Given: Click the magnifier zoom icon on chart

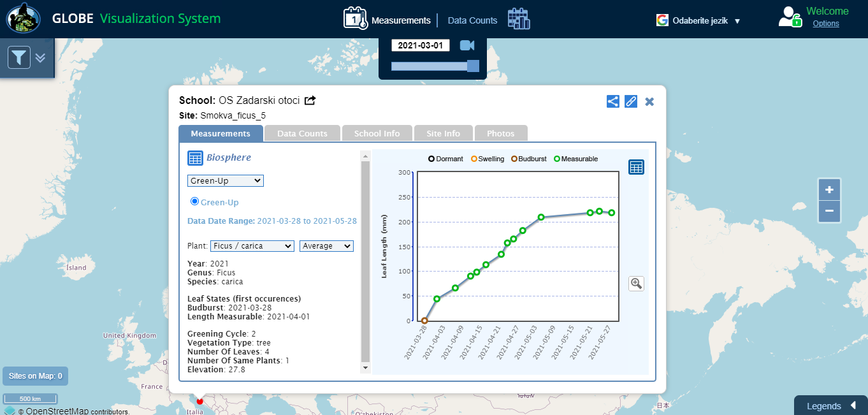Looking at the screenshot, I should (x=636, y=284).
